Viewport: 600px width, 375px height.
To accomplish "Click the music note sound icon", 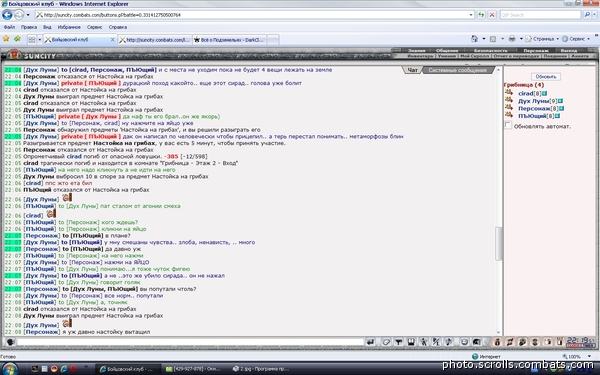I will pyautogui.click(x=448, y=342).
